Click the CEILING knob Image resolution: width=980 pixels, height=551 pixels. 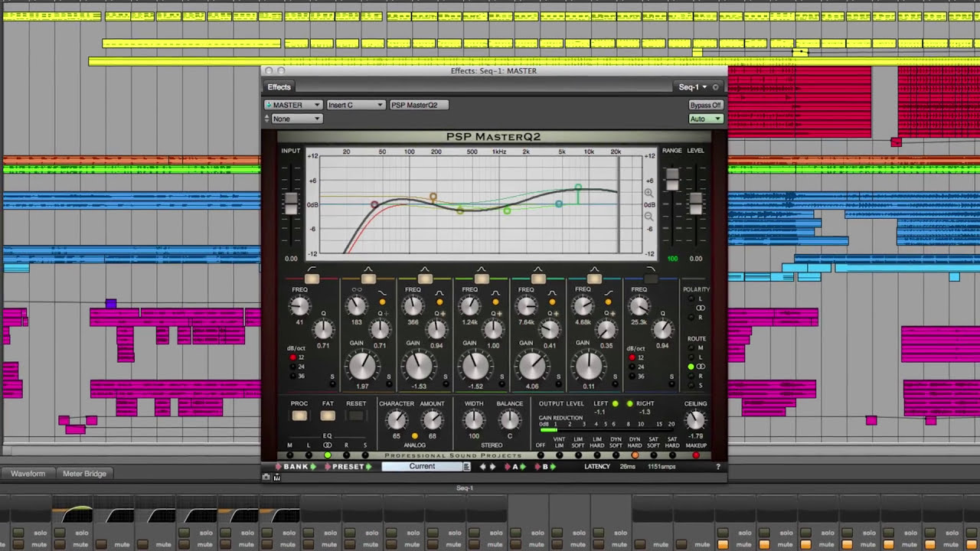(695, 419)
